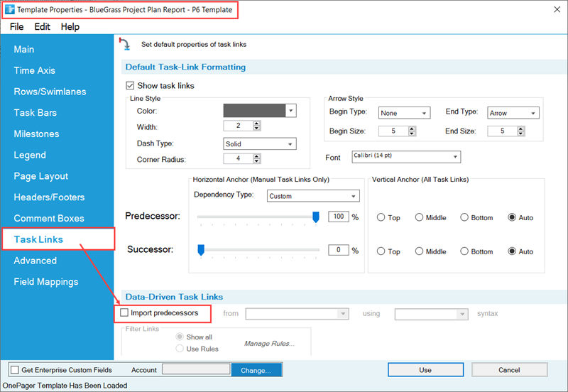Close the Template Properties window
This screenshot has width=568, height=392.
557,9
